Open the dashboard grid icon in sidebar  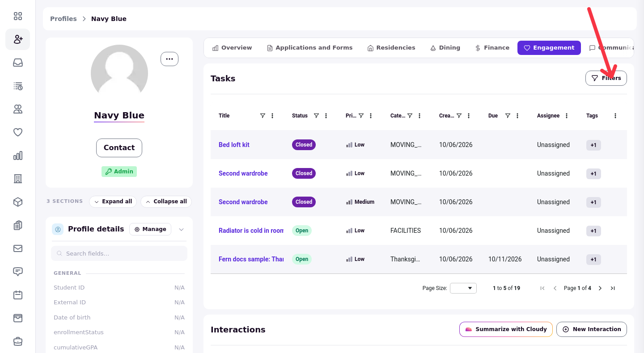pyautogui.click(x=18, y=16)
